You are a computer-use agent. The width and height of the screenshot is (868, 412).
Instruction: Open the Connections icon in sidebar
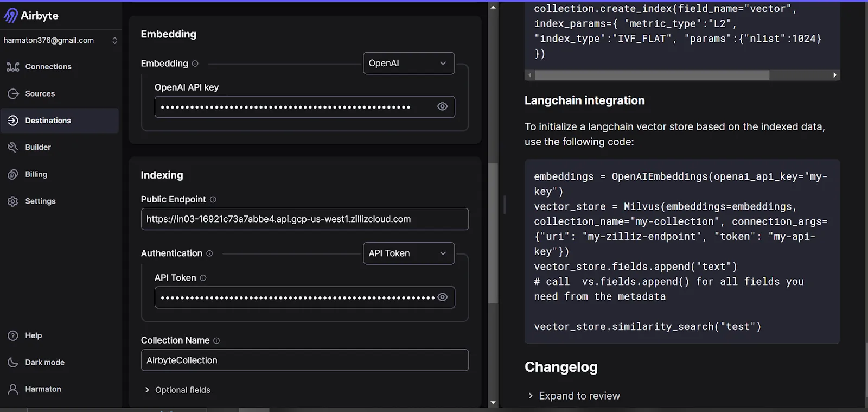point(13,67)
